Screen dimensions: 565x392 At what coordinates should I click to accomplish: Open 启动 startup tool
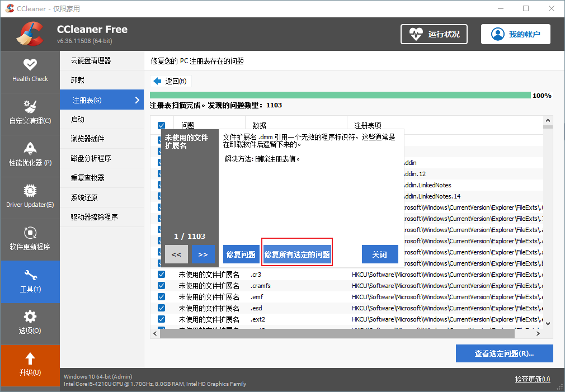[102, 119]
